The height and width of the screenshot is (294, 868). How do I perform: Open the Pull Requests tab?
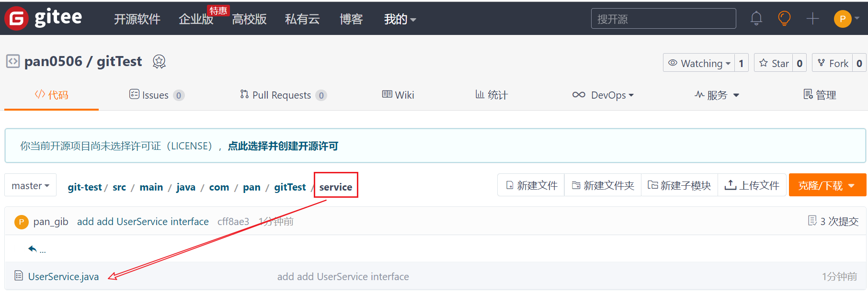coord(282,95)
